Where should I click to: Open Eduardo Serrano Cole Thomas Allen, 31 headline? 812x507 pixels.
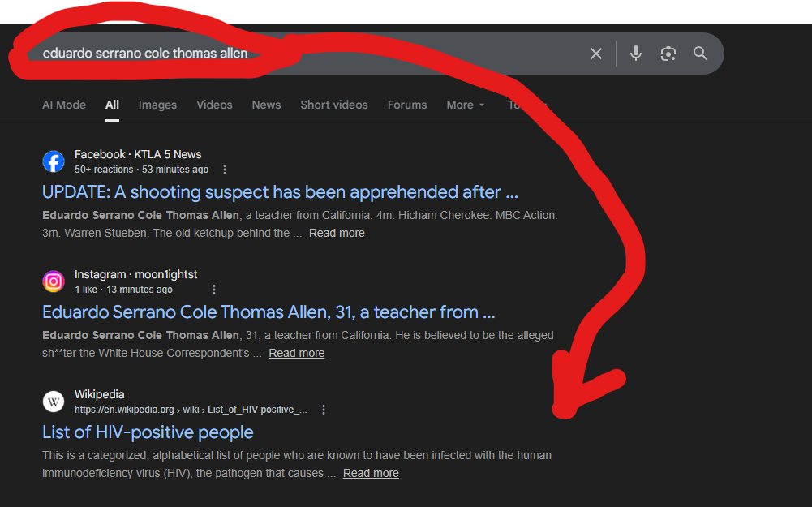(269, 312)
